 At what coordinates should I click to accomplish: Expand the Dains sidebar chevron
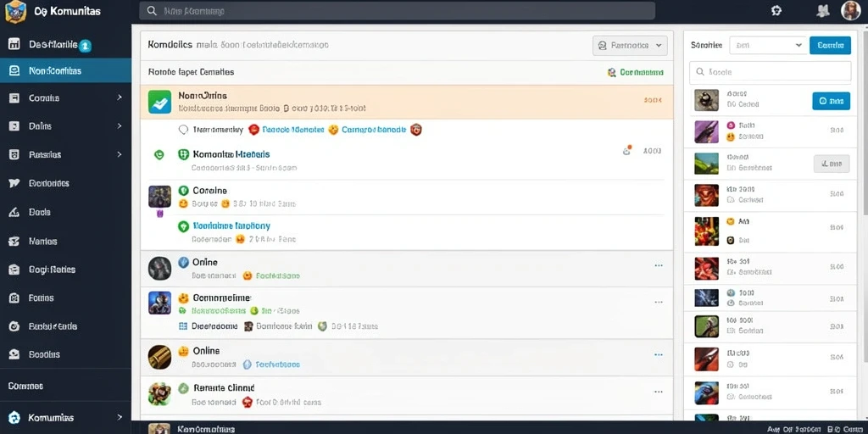click(120, 126)
